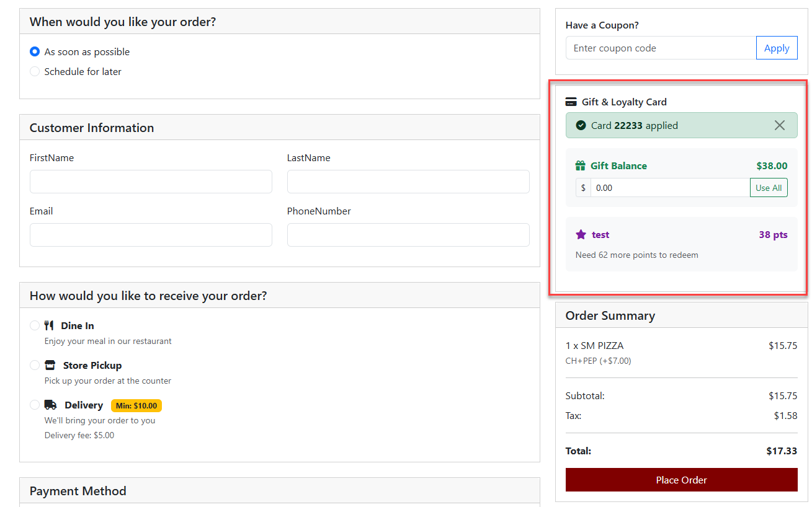This screenshot has height=507, width=812.
Task: Click the gift icon next to Gift Balance
Action: (581, 166)
